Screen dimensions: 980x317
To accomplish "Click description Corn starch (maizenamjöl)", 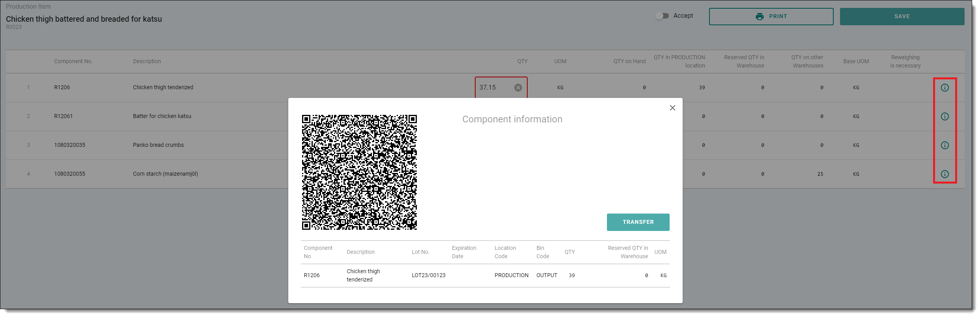I will point(165,174).
